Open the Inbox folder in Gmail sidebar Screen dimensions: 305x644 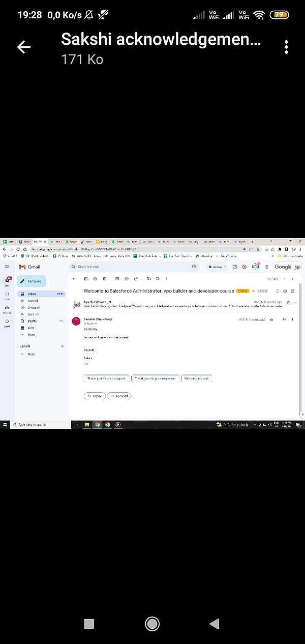[x=32, y=294]
